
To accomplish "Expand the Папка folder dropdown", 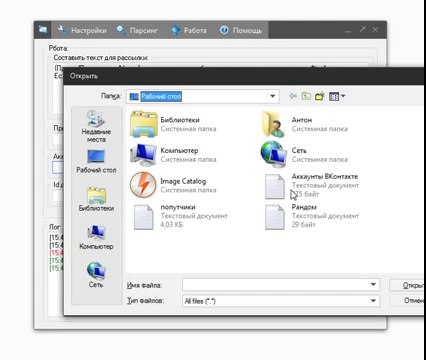I will [273, 96].
